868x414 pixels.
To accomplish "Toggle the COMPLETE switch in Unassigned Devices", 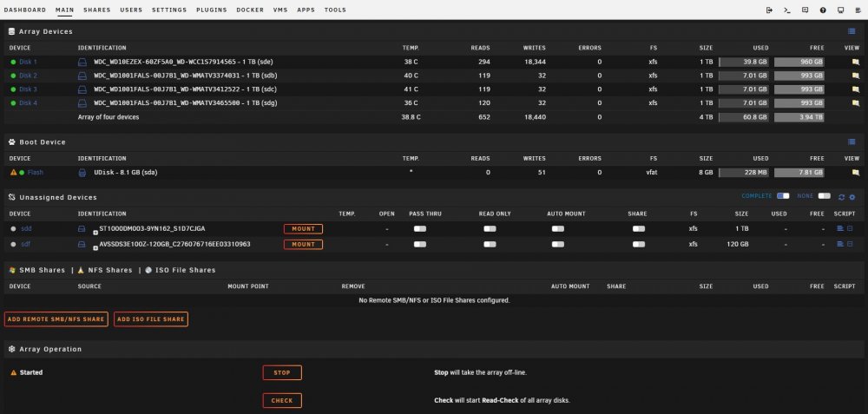I will [783, 196].
